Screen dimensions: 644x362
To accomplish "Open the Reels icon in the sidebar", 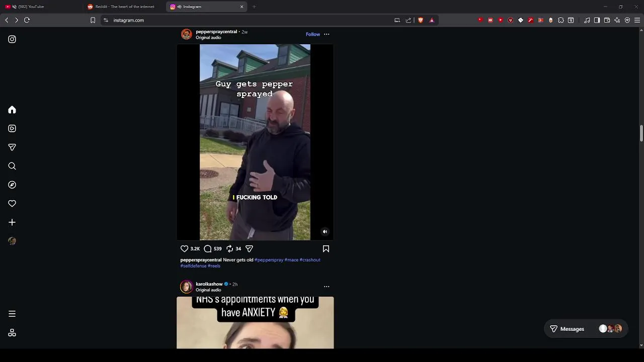I will pos(12,129).
